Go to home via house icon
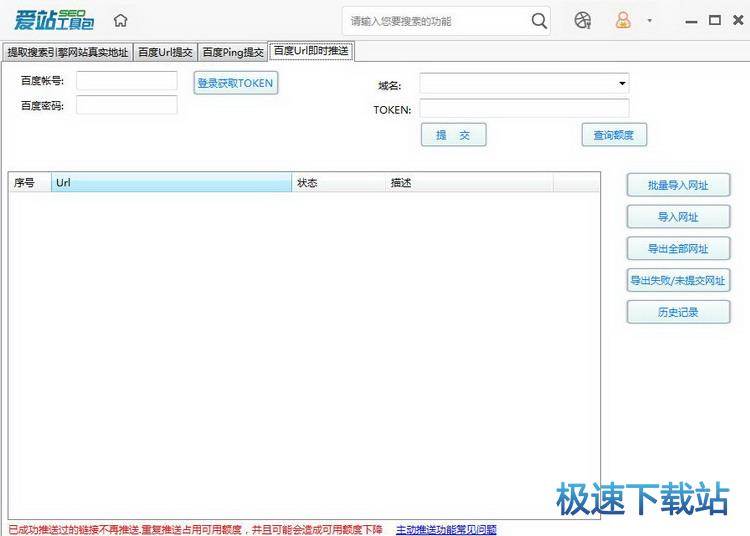The width and height of the screenshot is (750, 536). [x=121, y=21]
